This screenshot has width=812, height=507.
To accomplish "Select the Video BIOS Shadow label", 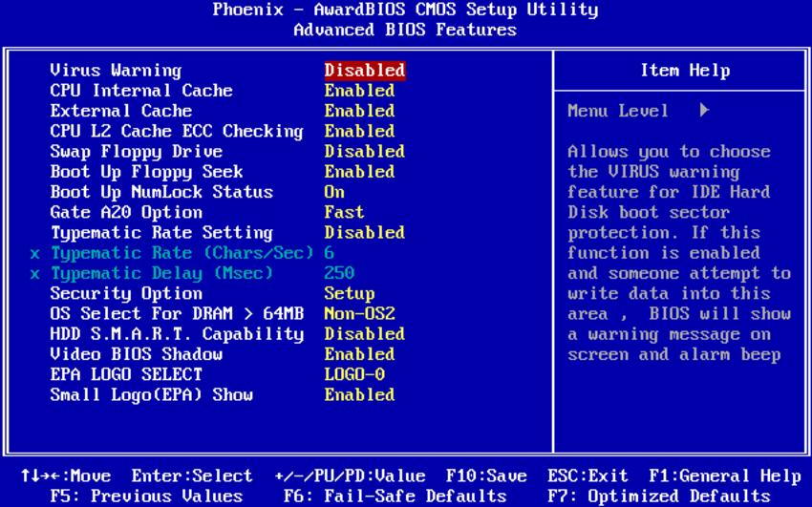I will (137, 354).
